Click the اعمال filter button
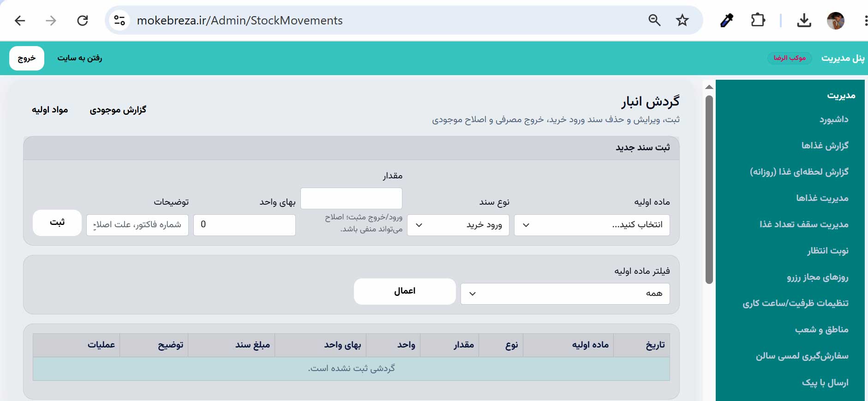Viewport: 868px width, 401px height. point(405,291)
